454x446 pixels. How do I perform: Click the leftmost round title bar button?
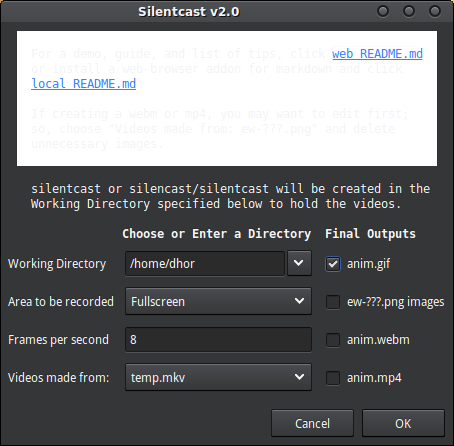pyautogui.click(x=383, y=11)
